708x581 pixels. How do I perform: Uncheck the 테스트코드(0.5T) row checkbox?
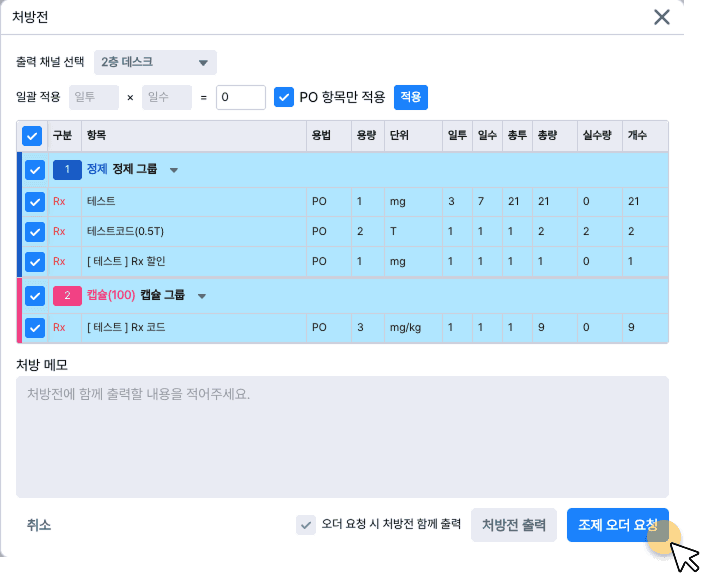pos(35,232)
